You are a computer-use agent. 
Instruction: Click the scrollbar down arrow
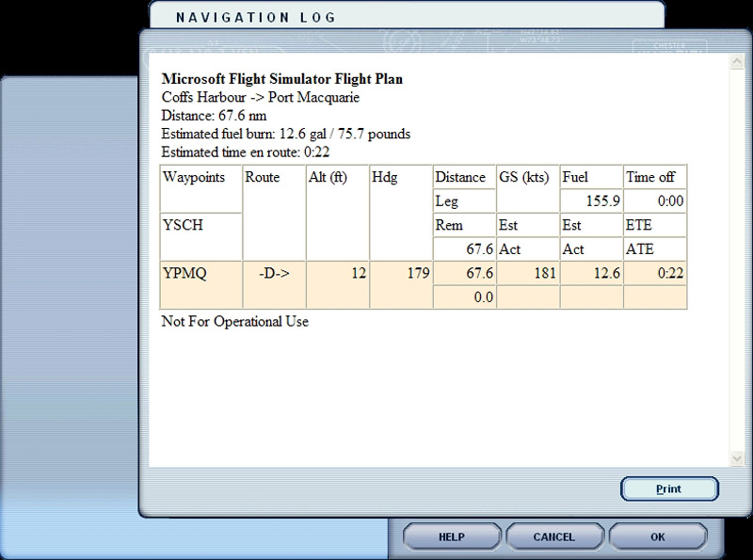click(735, 456)
